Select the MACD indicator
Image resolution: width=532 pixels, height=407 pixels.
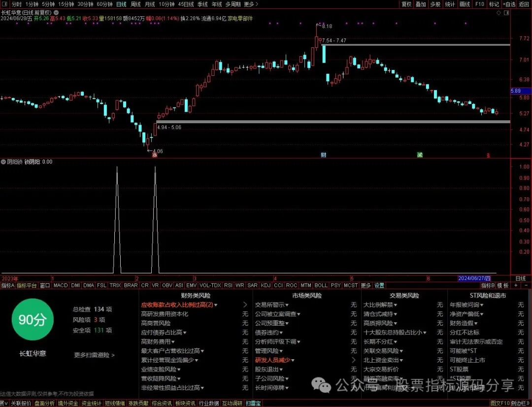61,285
